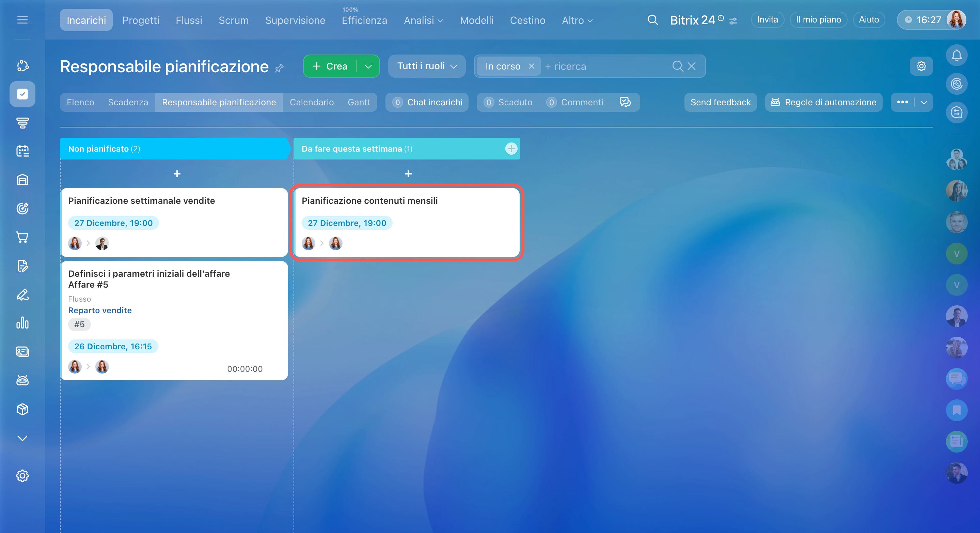Image resolution: width=980 pixels, height=533 pixels.
Task: Click the shopping cart sidebar icon
Action: point(22,237)
